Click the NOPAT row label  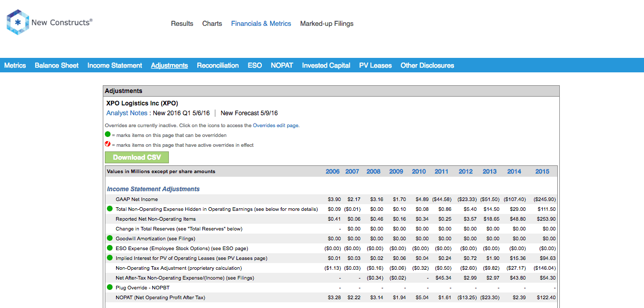coord(161,298)
